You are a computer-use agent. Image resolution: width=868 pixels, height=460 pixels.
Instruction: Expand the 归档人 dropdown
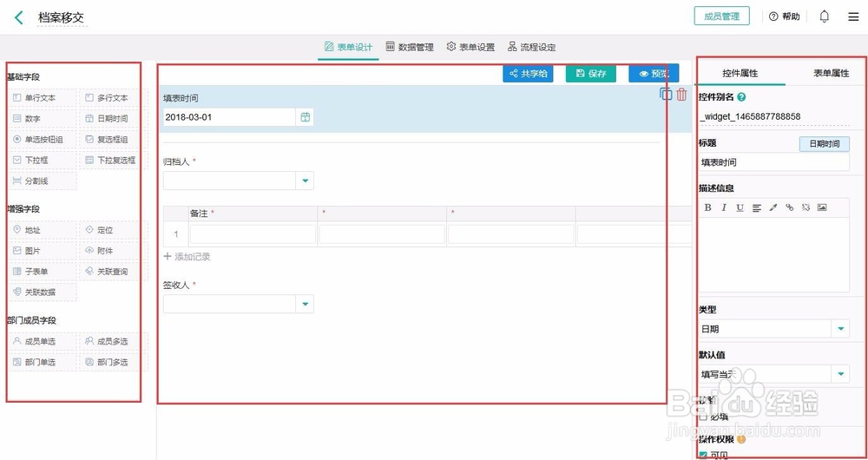305,181
